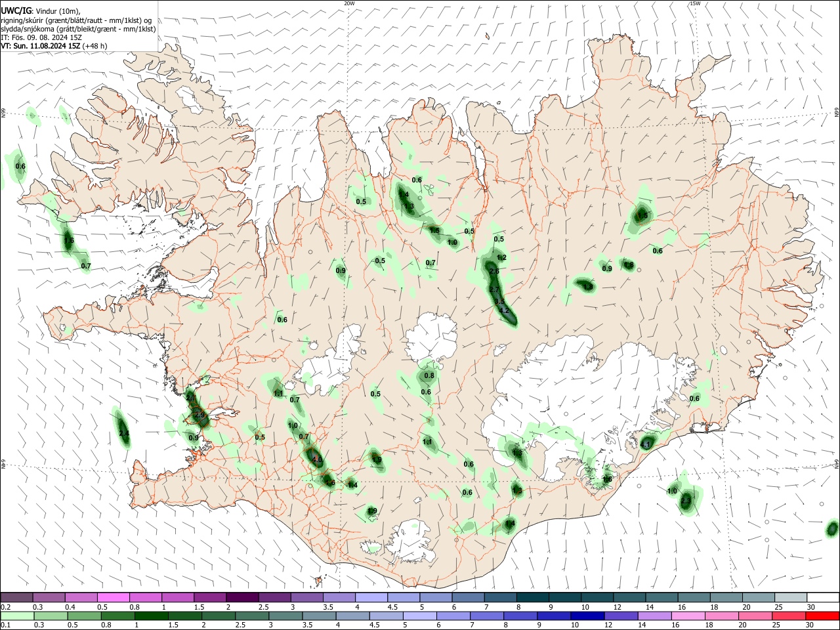Click the 2.9 value near Reykjavík
Image resolution: width=840 pixels, height=630 pixels.
(200, 415)
